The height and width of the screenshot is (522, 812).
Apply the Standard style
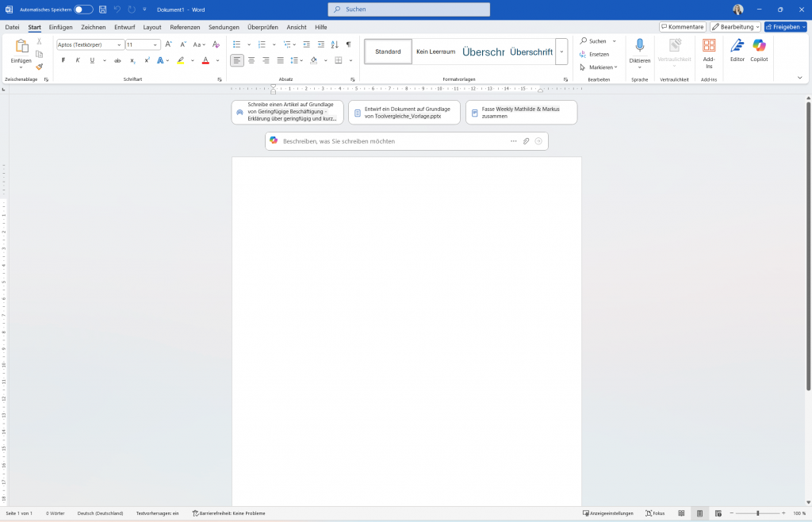388,52
